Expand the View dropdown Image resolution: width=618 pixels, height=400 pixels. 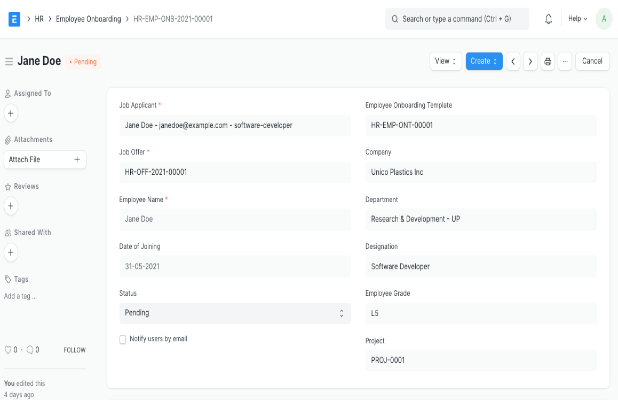pyautogui.click(x=445, y=61)
